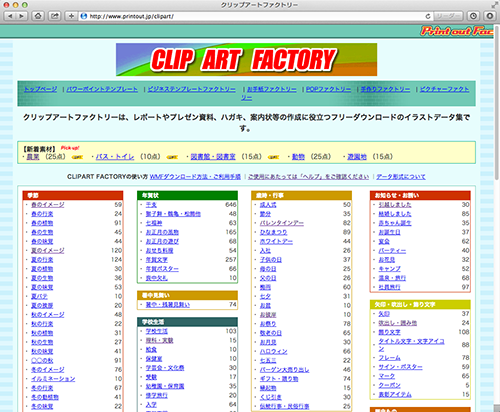This screenshot has width=500, height=412.
Task: Open the バーゲン大売り出し category
Action: [x=284, y=370]
